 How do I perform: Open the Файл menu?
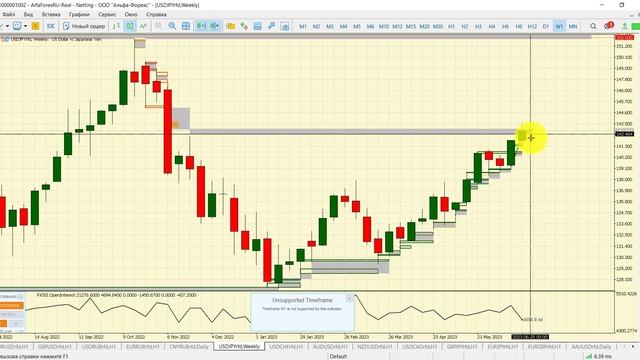(9, 14)
